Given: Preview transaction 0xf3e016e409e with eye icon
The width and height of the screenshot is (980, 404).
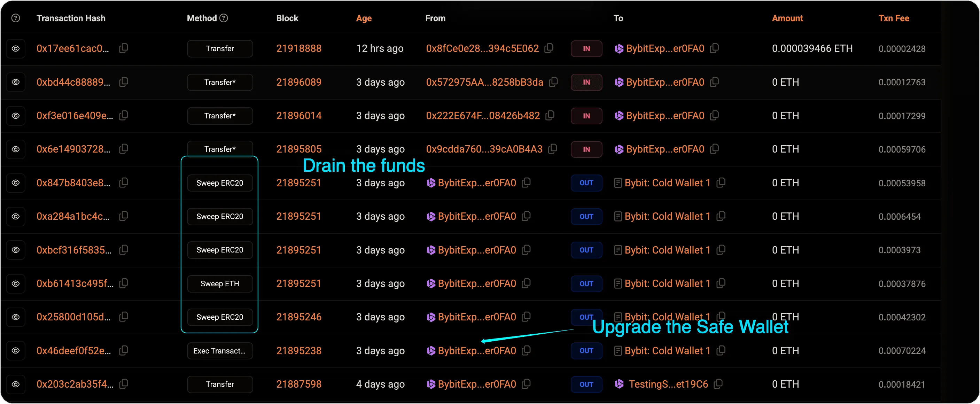Looking at the screenshot, I should pos(16,116).
